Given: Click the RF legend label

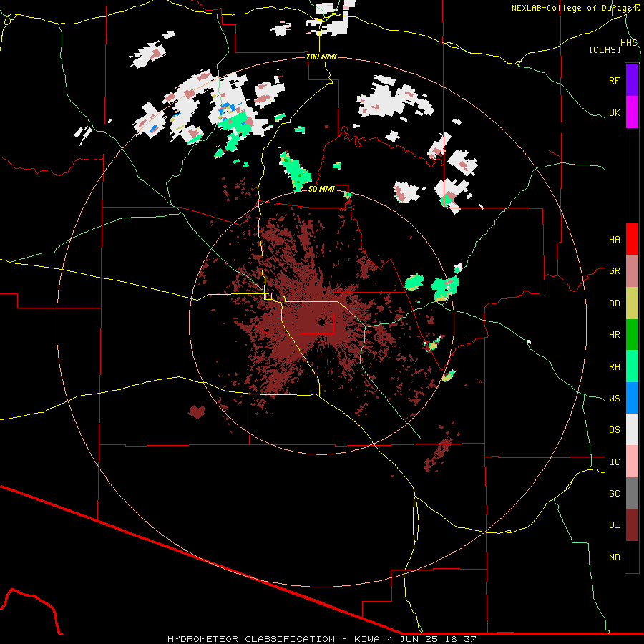Looking at the screenshot, I should [614, 80].
